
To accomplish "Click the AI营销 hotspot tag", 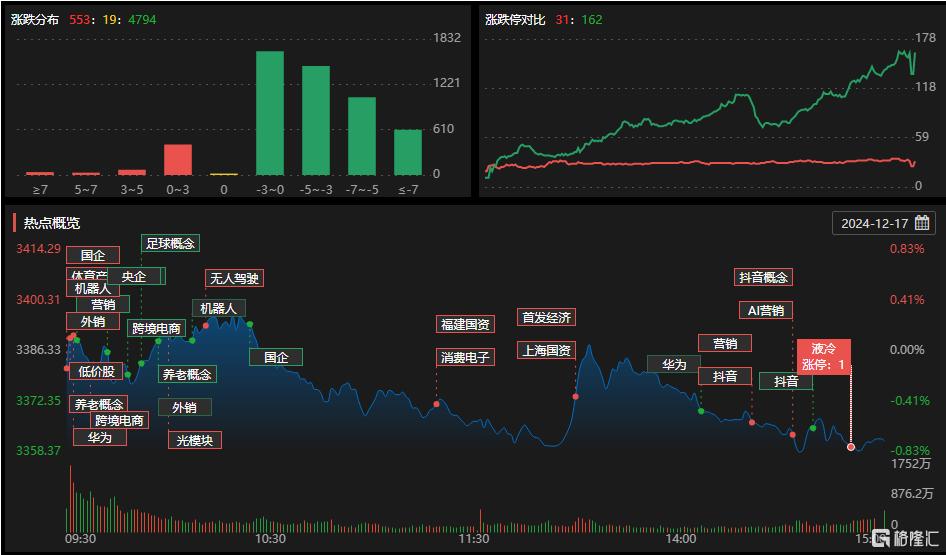I will [x=766, y=311].
